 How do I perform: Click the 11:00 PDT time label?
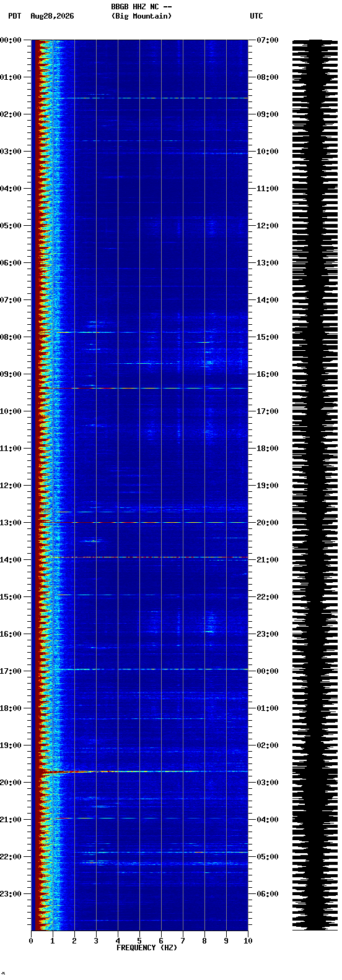pyautogui.click(x=11, y=449)
